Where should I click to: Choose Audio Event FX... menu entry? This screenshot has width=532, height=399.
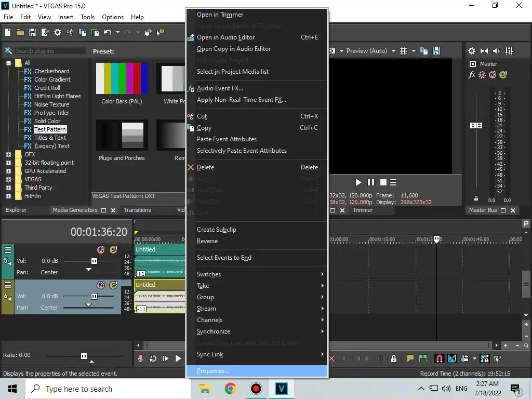tap(257, 88)
